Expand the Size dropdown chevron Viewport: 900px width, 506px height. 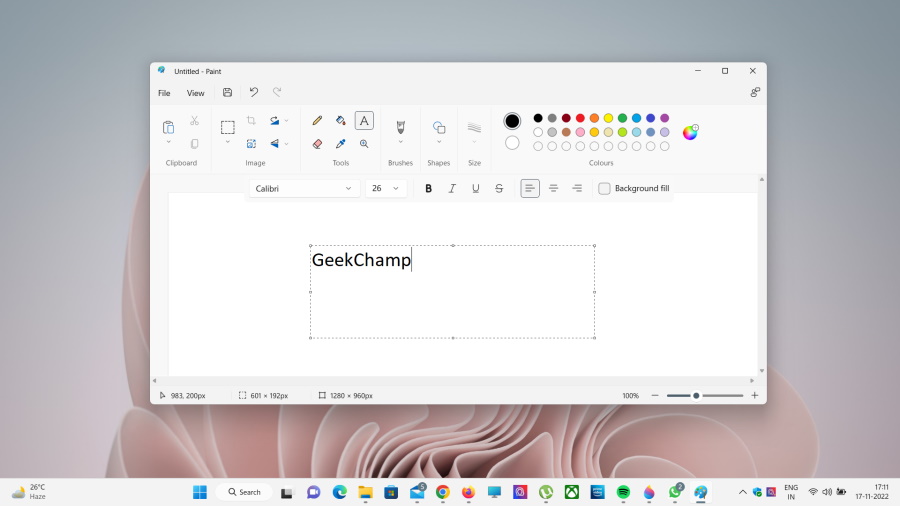[474, 142]
